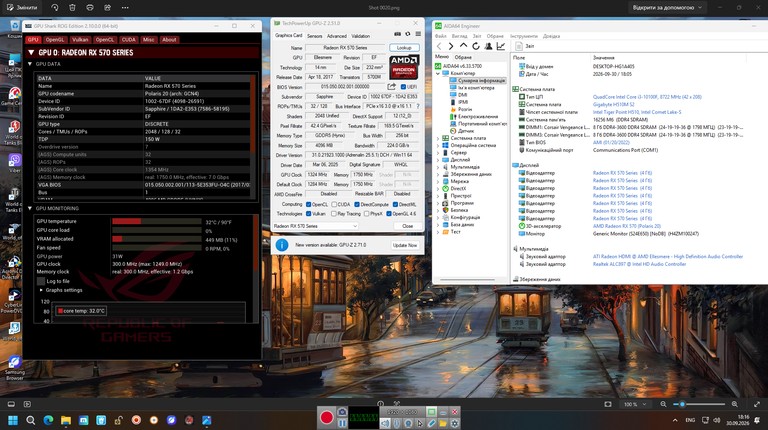Click the delete trash icon in Photos toolbar
Image resolution: width=768 pixels, height=430 pixels.
[x=72, y=8]
